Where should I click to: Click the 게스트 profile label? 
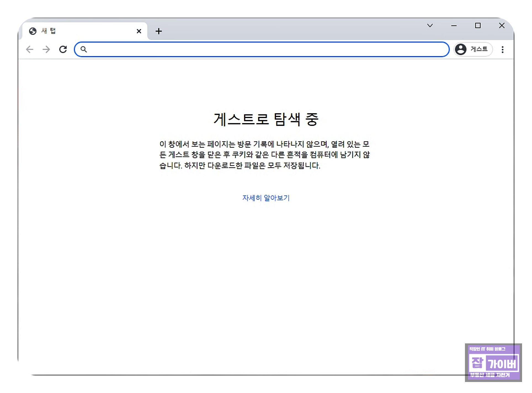click(x=479, y=49)
